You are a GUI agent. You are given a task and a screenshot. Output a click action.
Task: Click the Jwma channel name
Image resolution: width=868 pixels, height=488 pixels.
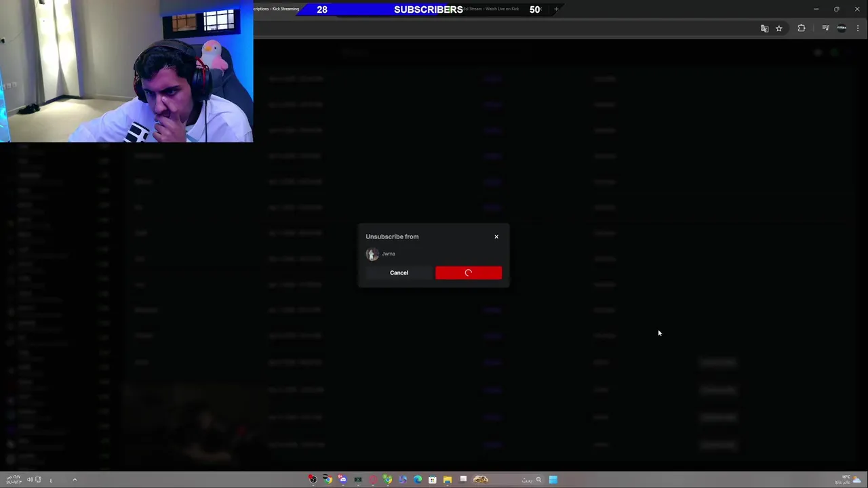389,253
